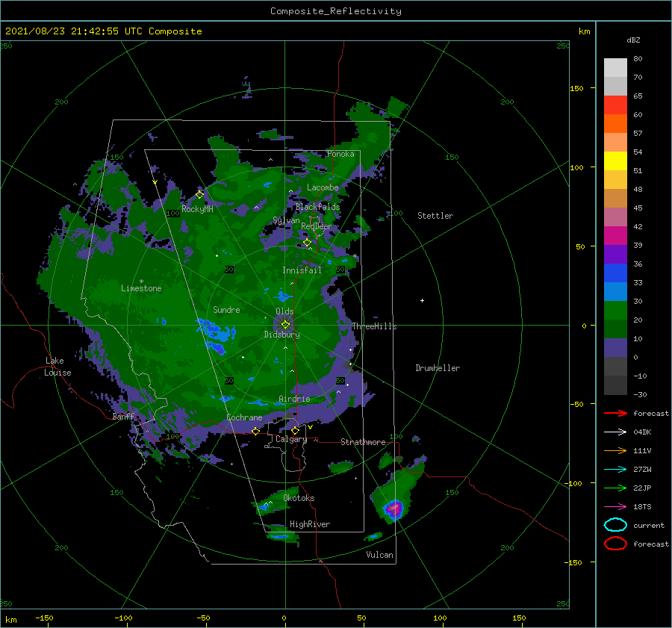Click the 04DK legend label
The height and width of the screenshot is (628, 672).
(642, 432)
